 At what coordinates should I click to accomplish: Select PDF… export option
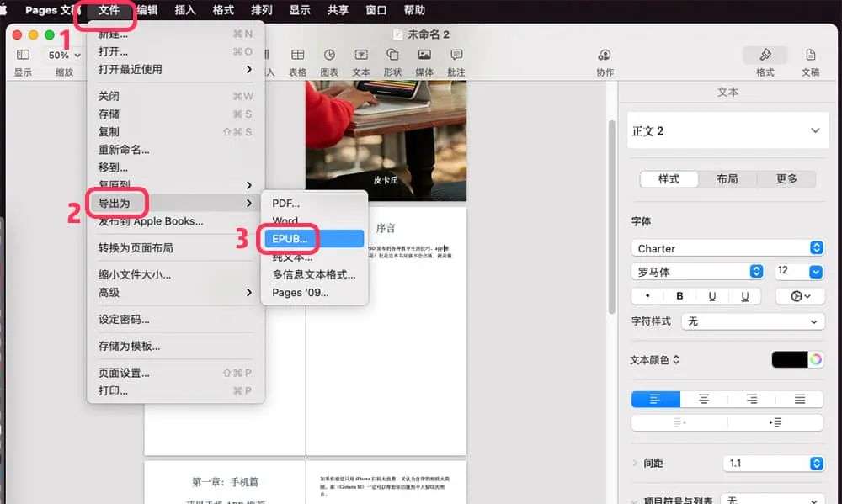coord(314,204)
